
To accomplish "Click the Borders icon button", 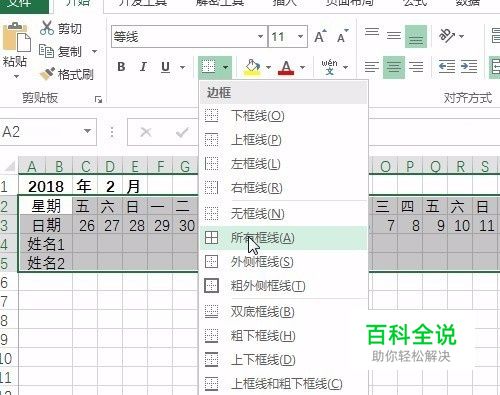I will 209,67.
